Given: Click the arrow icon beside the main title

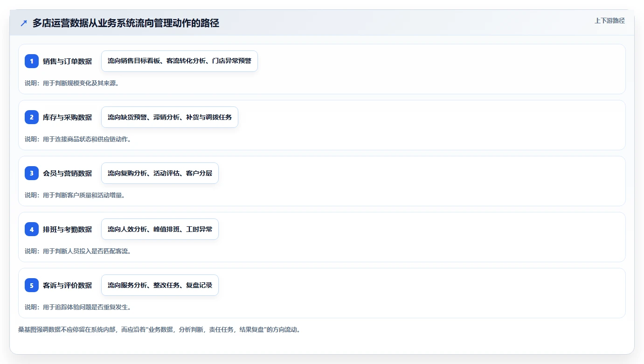Looking at the screenshot, I should (24, 23).
